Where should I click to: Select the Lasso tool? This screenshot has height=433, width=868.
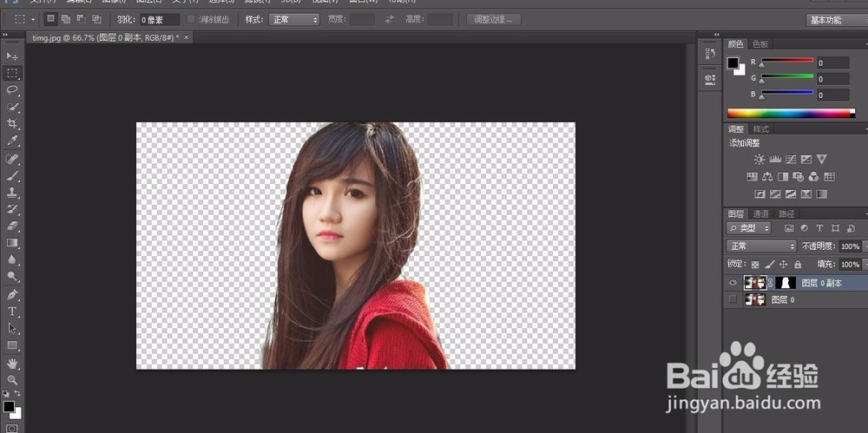(x=12, y=89)
